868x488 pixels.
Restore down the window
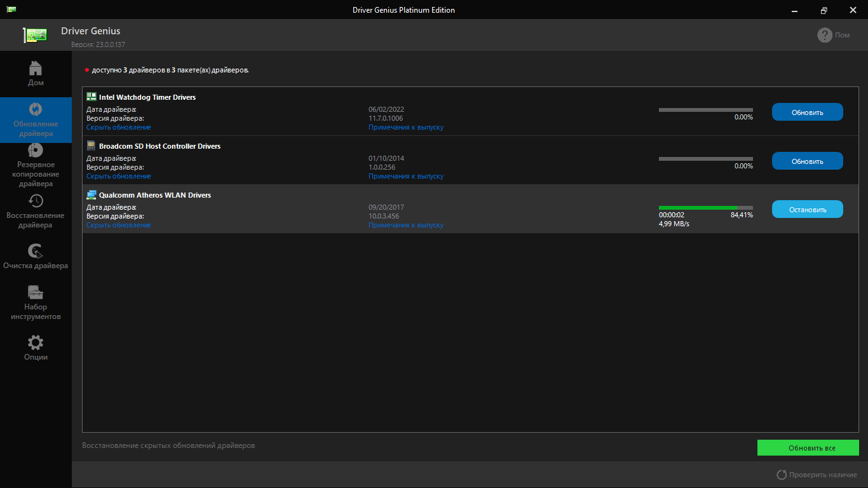(824, 10)
